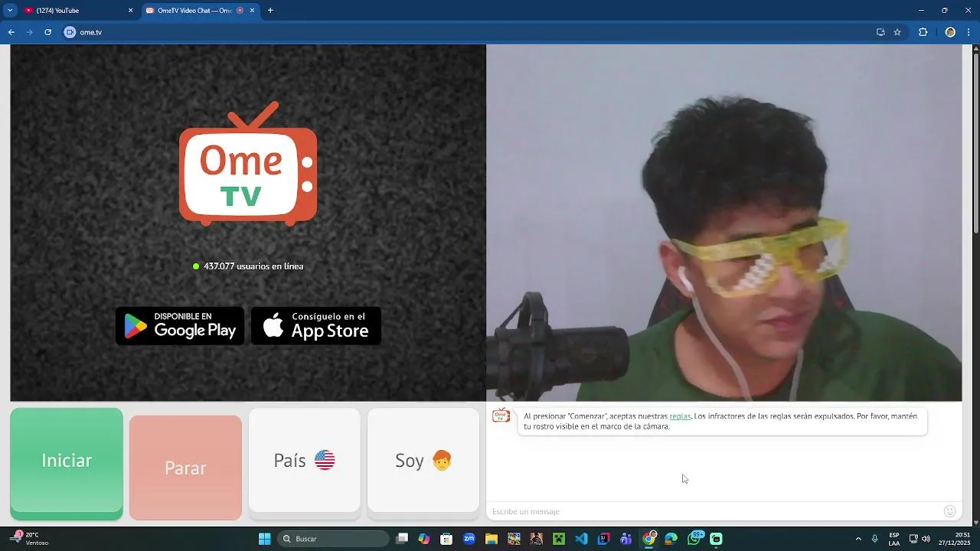Image resolution: width=980 pixels, height=551 pixels.
Task: Open the weather widget showing 20°C
Action: (29, 539)
